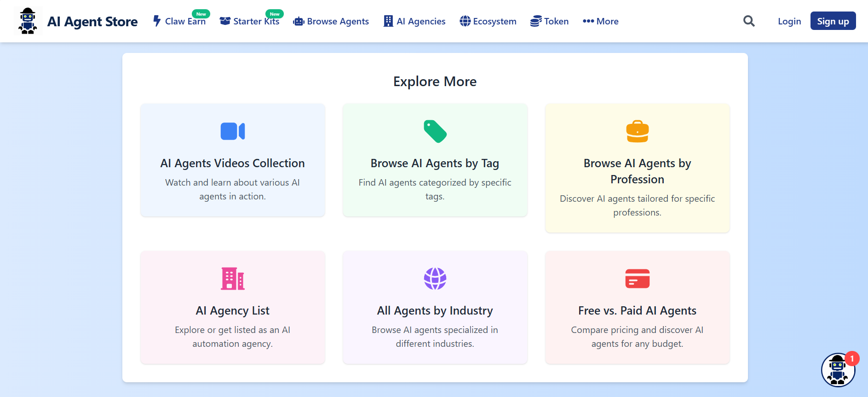Click the orange briefcase icon
Viewport: 868px width, 397px height.
(x=637, y=131)
